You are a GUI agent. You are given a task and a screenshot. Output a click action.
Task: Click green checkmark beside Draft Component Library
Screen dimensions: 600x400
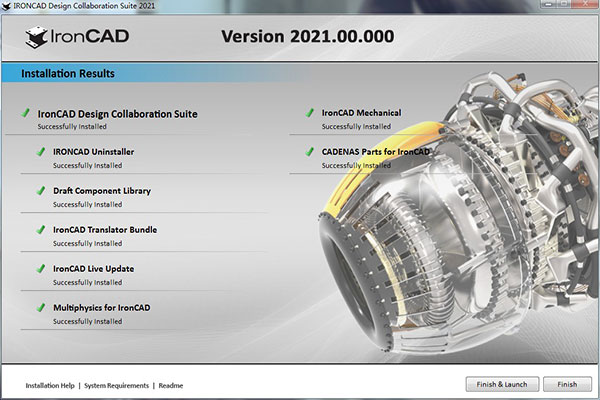coord(41,190)
